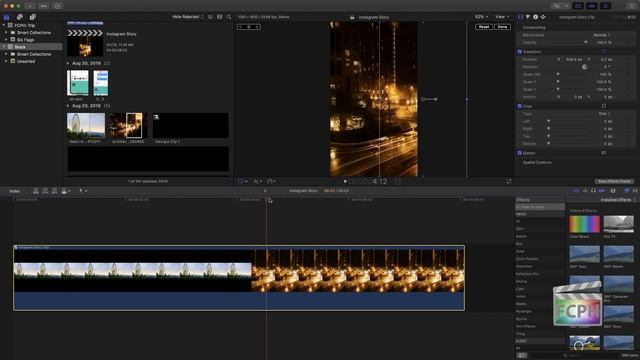The width and height of the screenshot is (640, 360).
Task: Open the Crop Type dropdown
Action: pos(604,114)
